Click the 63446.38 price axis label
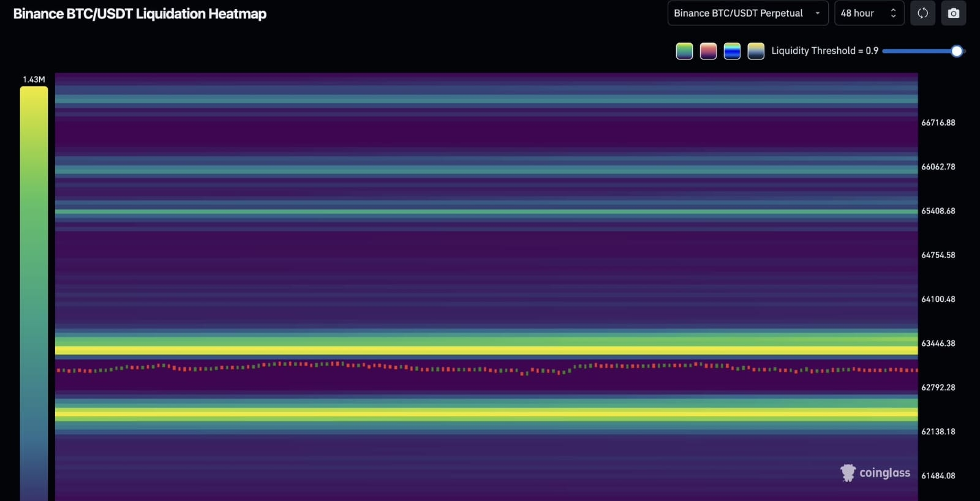The width and height of the screenshot is (980, 501). click(x=938, y=343)
